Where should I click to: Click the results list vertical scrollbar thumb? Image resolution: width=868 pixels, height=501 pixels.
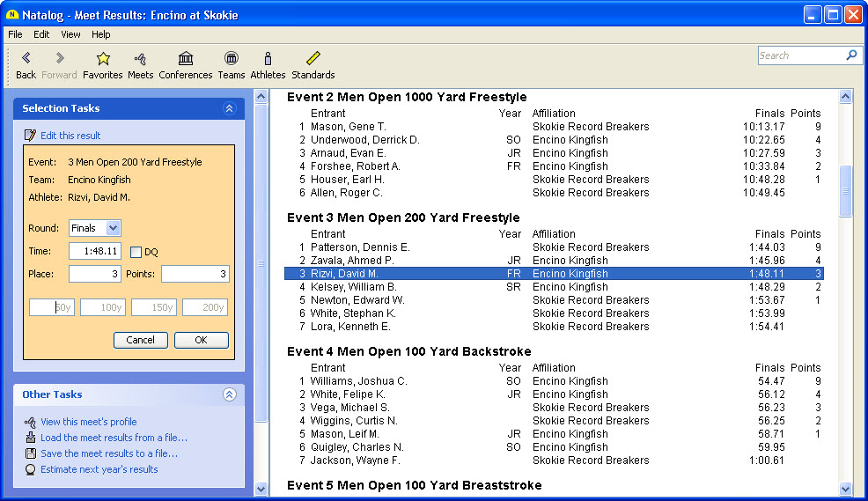point(846,190)
